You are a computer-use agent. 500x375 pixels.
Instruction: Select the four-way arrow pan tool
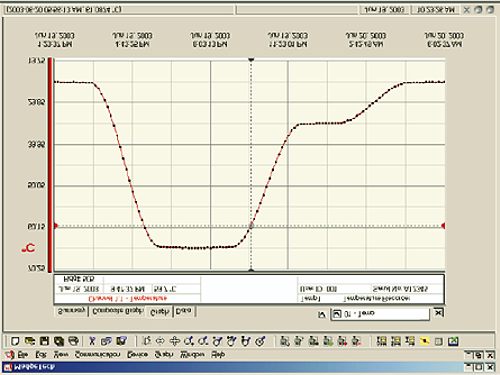(x=174, y=341)
